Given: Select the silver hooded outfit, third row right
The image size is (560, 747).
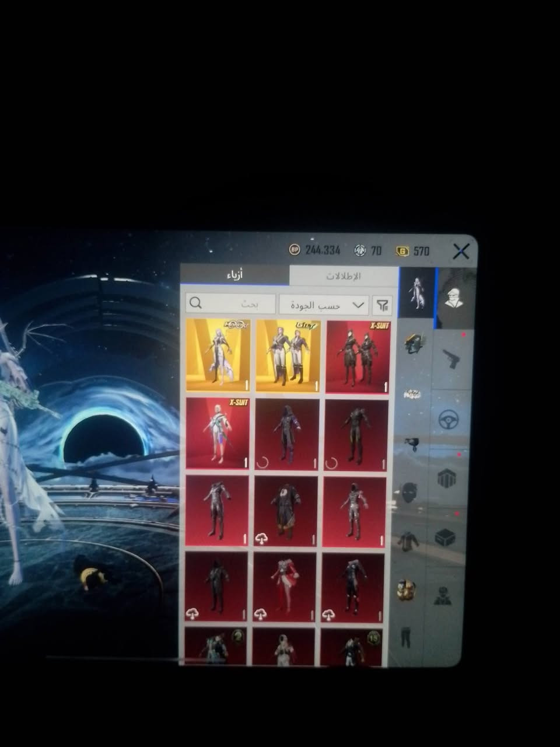Looking at the screenshot, I should point(355,512).
